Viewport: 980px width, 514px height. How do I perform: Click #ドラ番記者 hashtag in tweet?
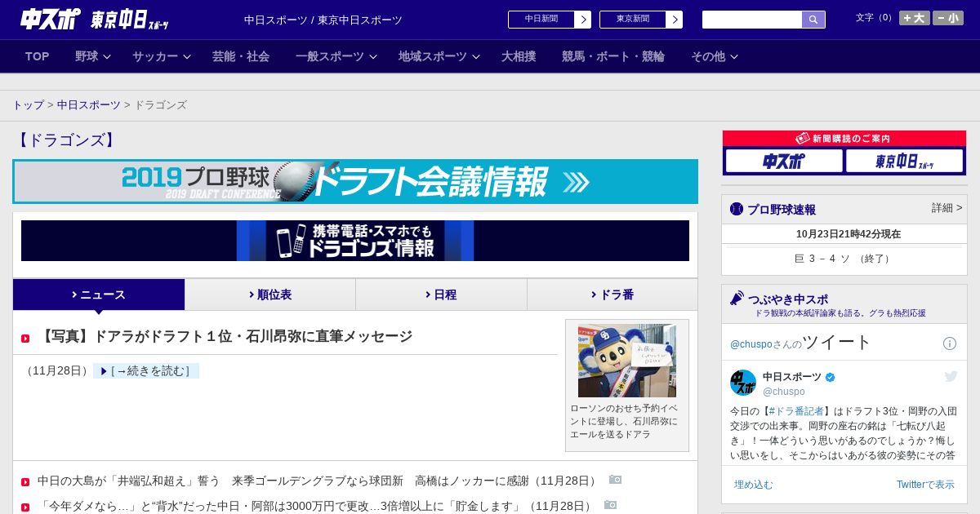(795, 411)
